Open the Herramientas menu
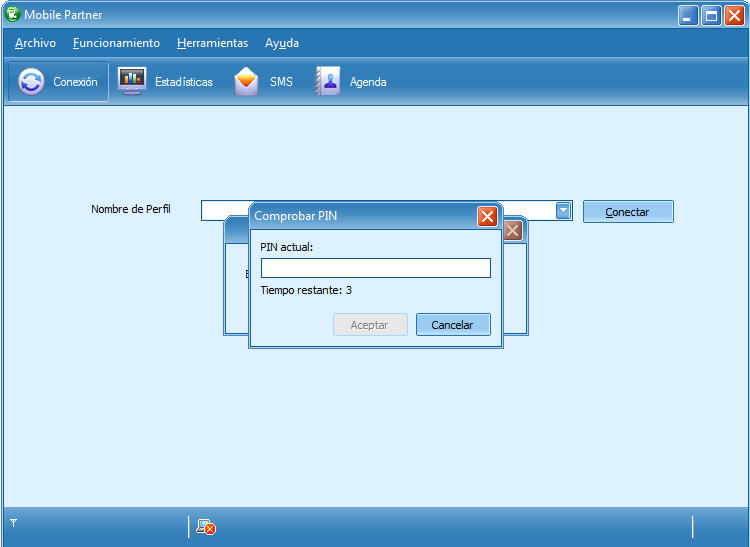Screen dimensions: 750x547 212,43
